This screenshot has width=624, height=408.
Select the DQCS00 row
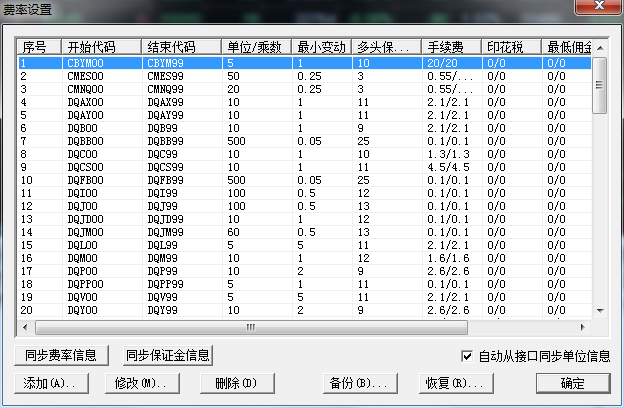point(304,167)
